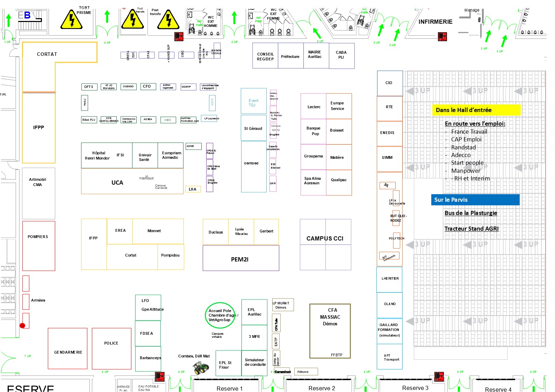
Task: Click the CFA MASSIAC Démos stand
Action: 330,331
